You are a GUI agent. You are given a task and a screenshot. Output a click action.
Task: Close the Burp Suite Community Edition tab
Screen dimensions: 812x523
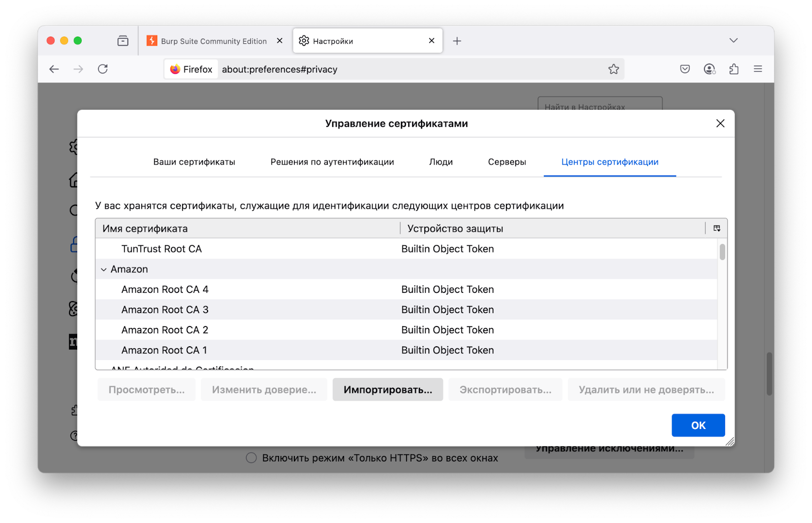(x=280, y=41)
